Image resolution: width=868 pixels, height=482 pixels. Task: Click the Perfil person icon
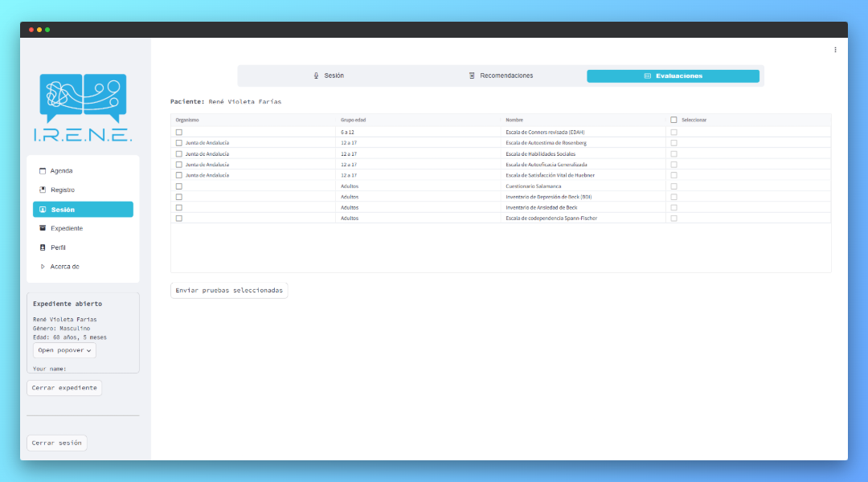[x=43, y=247]
